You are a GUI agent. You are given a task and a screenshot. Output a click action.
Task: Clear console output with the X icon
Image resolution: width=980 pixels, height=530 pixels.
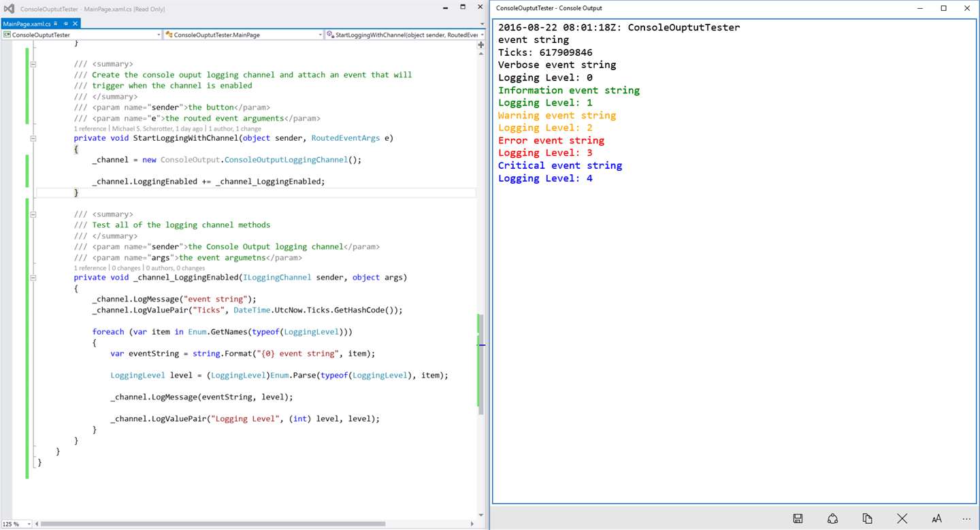point(902,518)
